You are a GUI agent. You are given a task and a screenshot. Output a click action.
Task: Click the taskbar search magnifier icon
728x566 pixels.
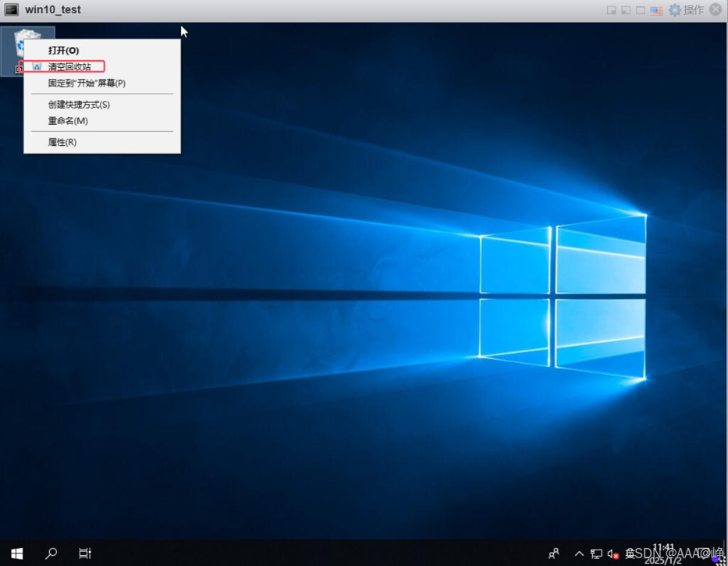(51, 553)
